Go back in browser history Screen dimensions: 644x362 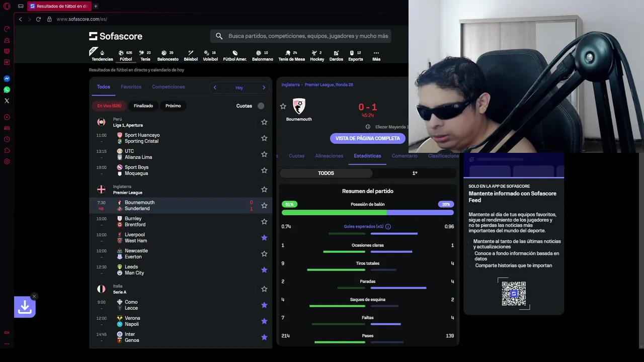20,19
